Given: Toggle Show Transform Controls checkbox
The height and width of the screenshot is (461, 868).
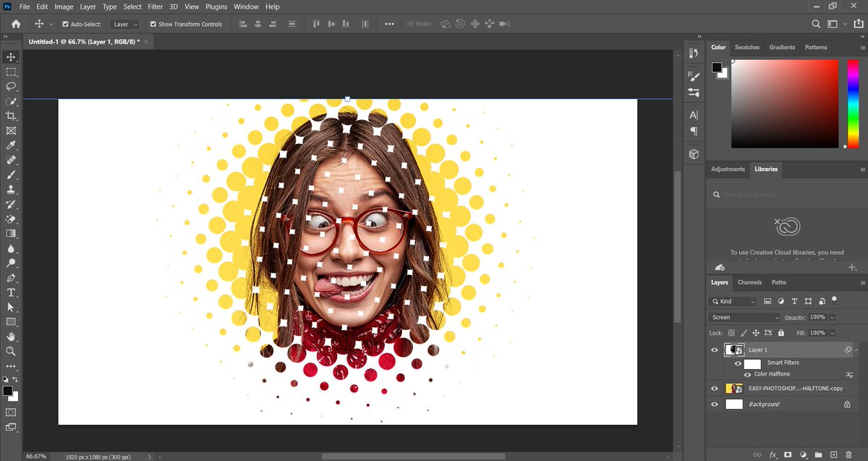Looking at the screenshot, I should (x=153, y=24).
